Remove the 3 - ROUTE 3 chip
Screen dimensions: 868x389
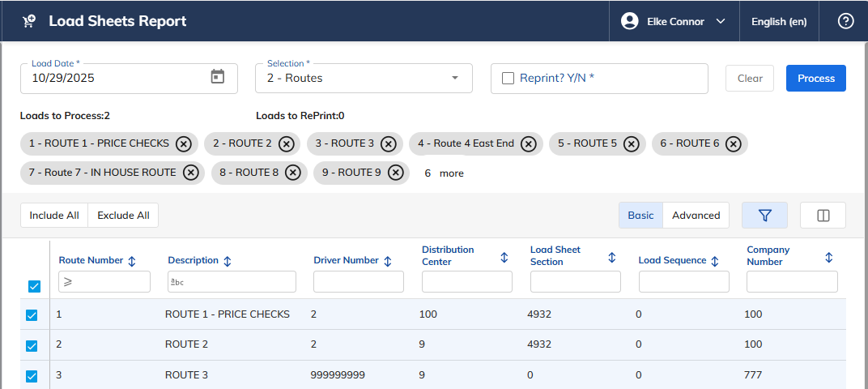click(389, 144)
